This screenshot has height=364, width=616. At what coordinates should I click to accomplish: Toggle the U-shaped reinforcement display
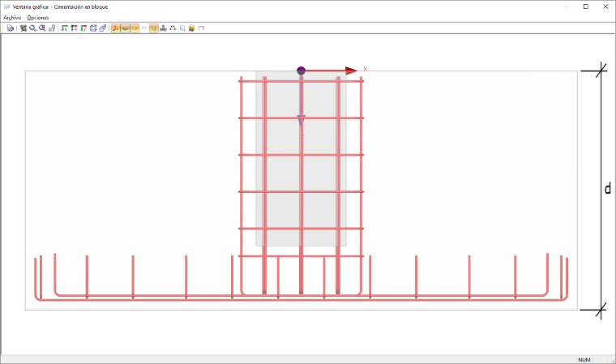point(154,28)
